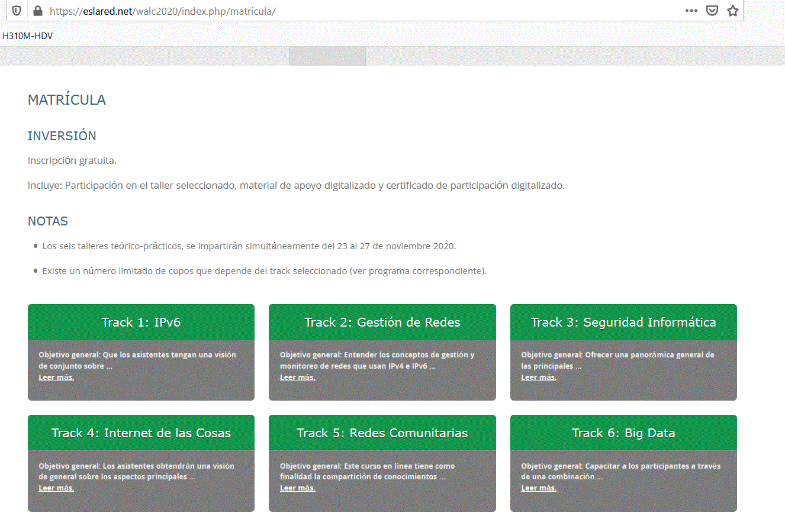The height and width of the screenshot is (532, 785).
Task: Click 'Leer más' under Track 1: IPv6
Action: click(x=56, y=378)
